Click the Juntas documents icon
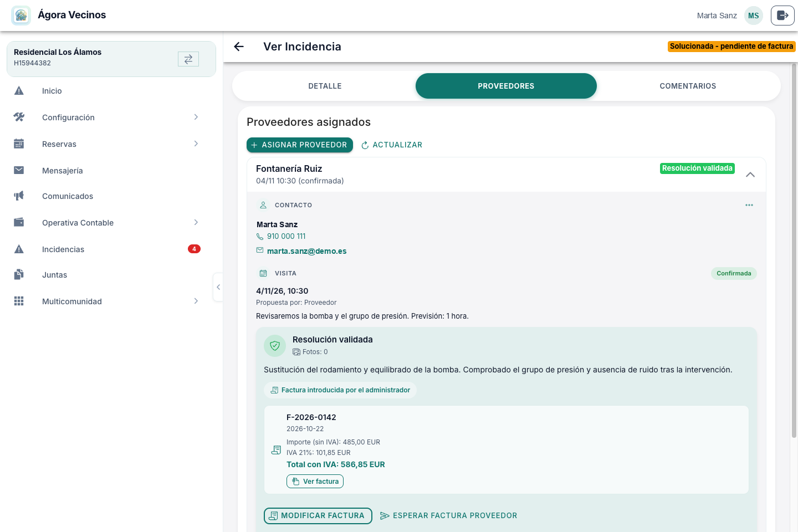 click(19, 274)
